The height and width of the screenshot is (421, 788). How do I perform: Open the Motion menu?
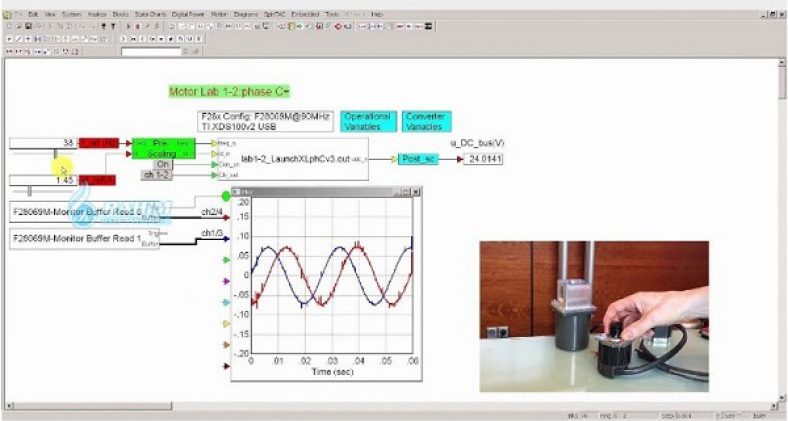tap(219, 14)
